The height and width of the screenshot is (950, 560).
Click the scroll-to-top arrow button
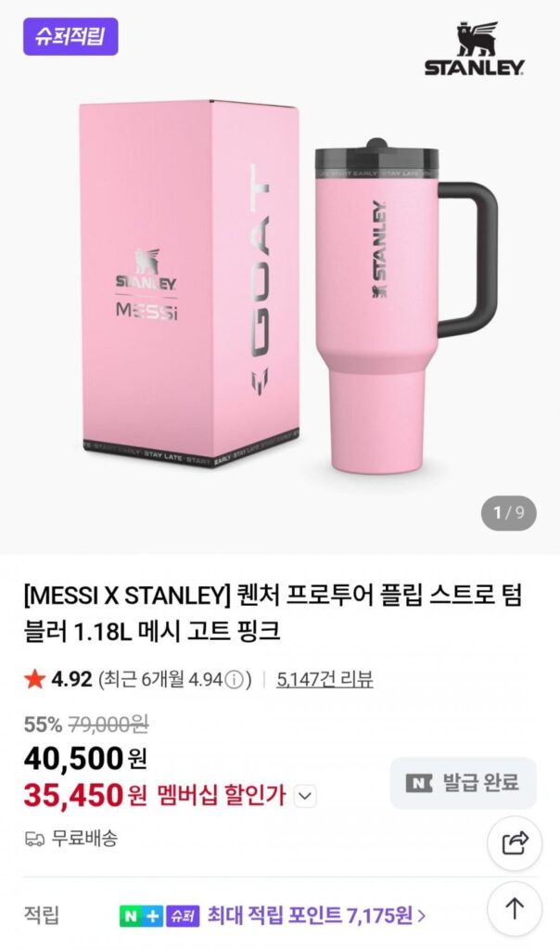coord(515,907)
